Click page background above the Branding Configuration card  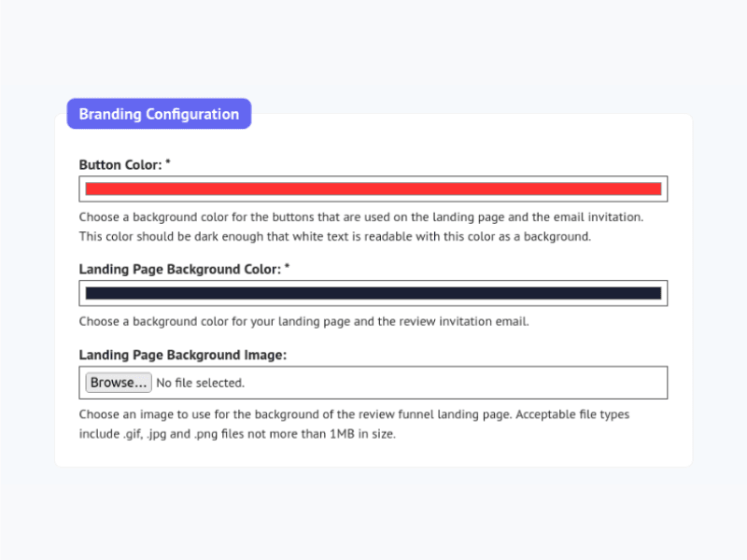[373, 47]
